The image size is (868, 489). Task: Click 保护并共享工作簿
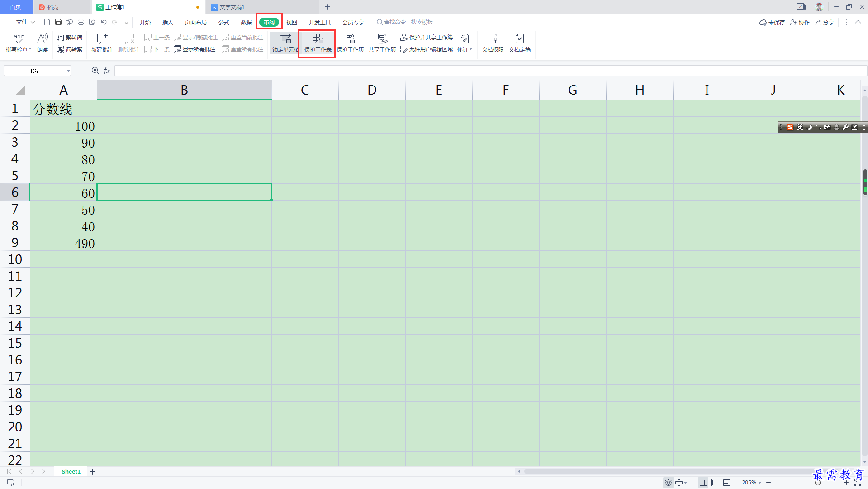point(427,37)
